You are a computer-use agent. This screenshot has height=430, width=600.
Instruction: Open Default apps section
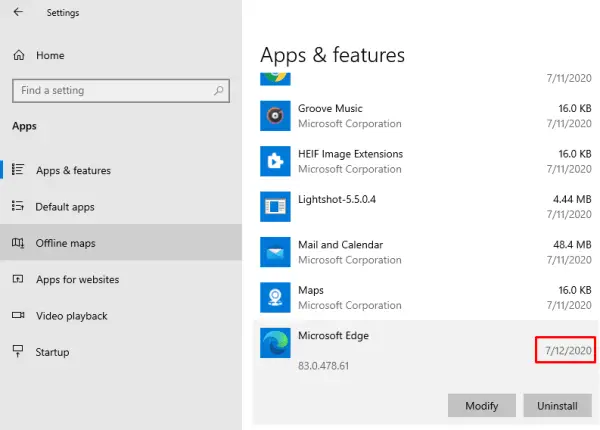[65, 207]
